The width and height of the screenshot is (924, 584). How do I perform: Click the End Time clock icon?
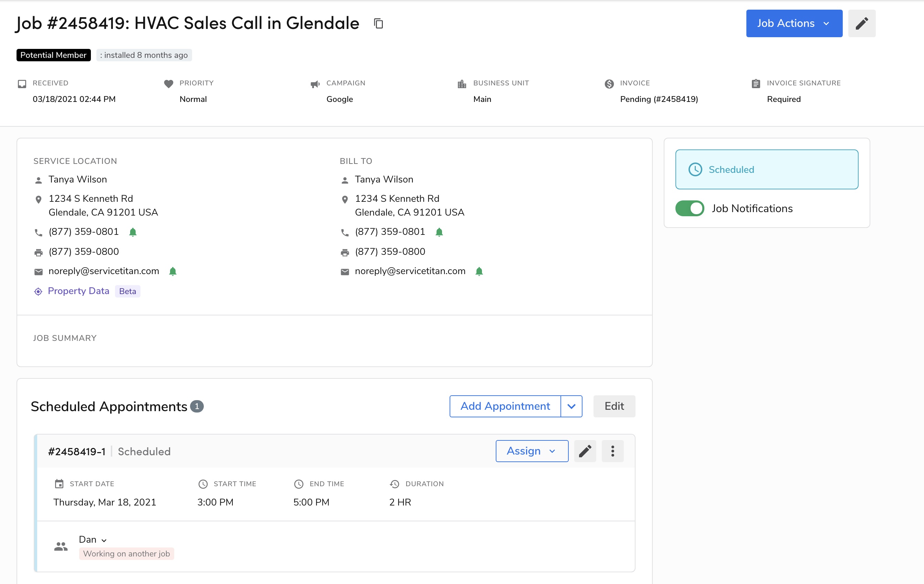click(x=298, y=484)
